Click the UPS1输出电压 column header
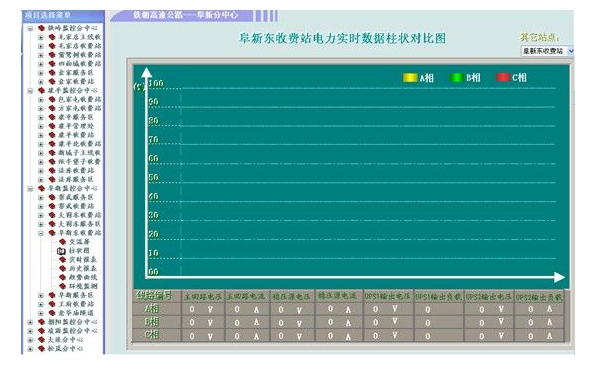598x368 pixels. (387, 296)
